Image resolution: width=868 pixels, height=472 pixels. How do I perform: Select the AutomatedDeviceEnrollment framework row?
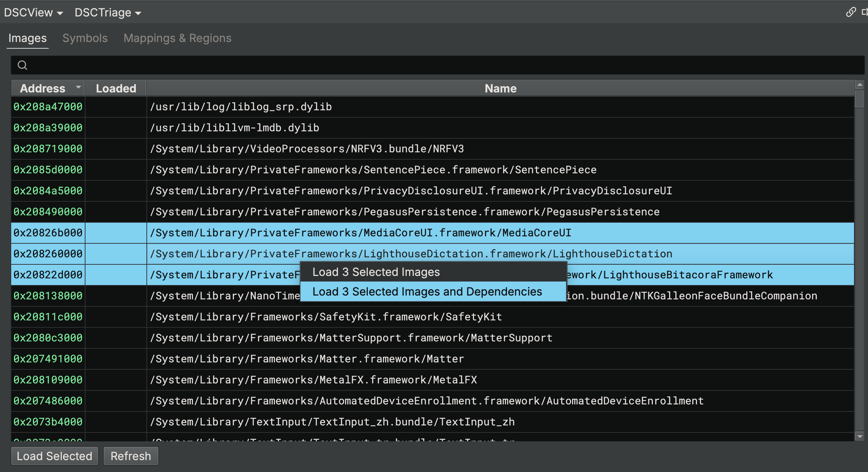point(433,401)
